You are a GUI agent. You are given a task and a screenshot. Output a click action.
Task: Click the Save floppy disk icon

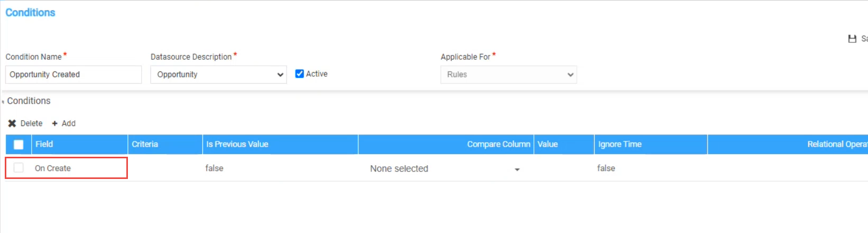click(x=852, y=39)
